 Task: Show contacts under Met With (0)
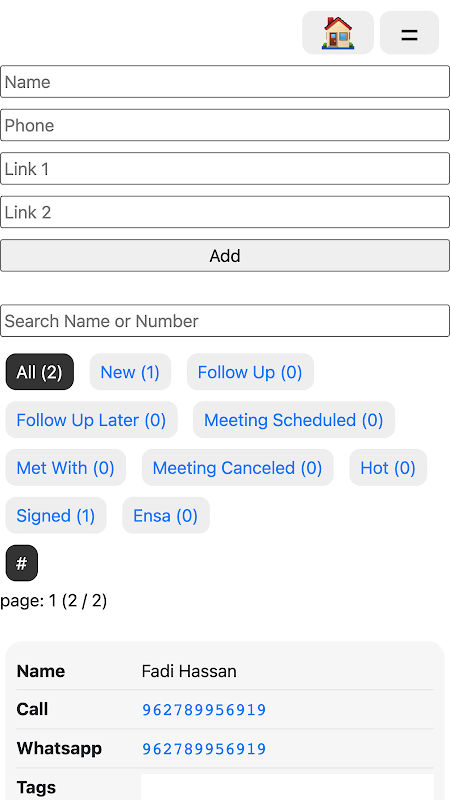click(65, 468)
